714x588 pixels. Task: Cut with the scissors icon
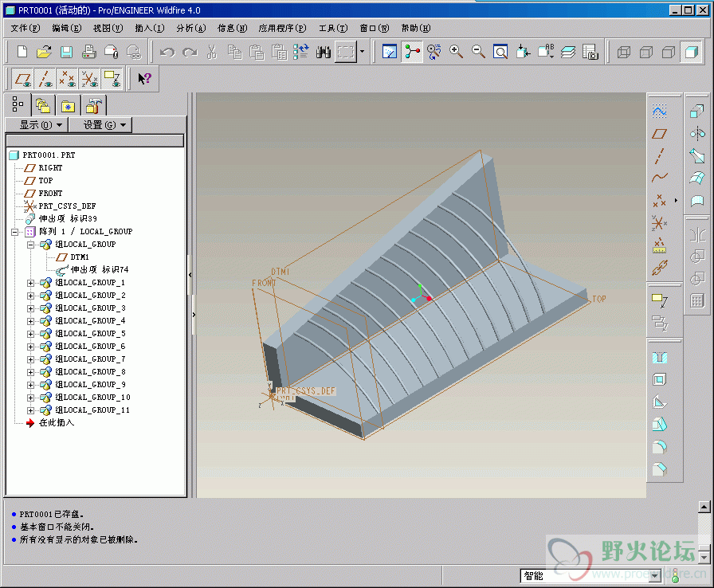coord(212,52)
